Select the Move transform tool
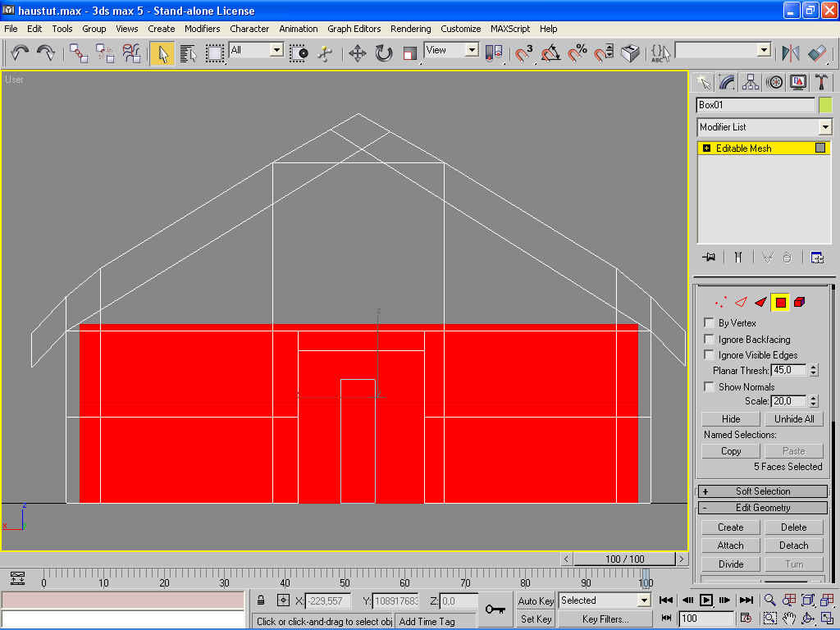 [357, 53]
